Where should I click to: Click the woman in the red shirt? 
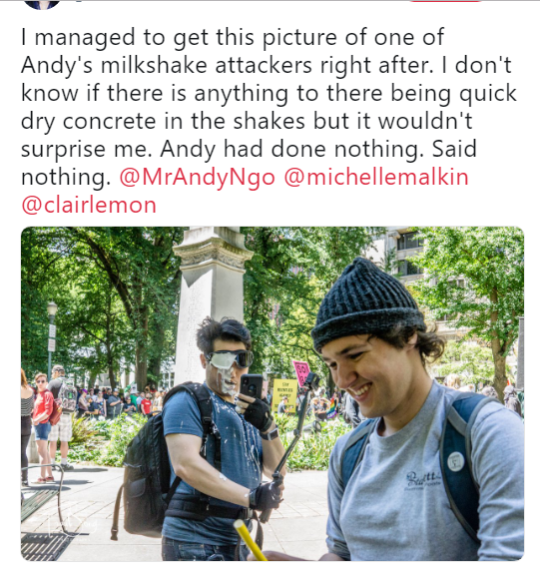tap(43, 425)
